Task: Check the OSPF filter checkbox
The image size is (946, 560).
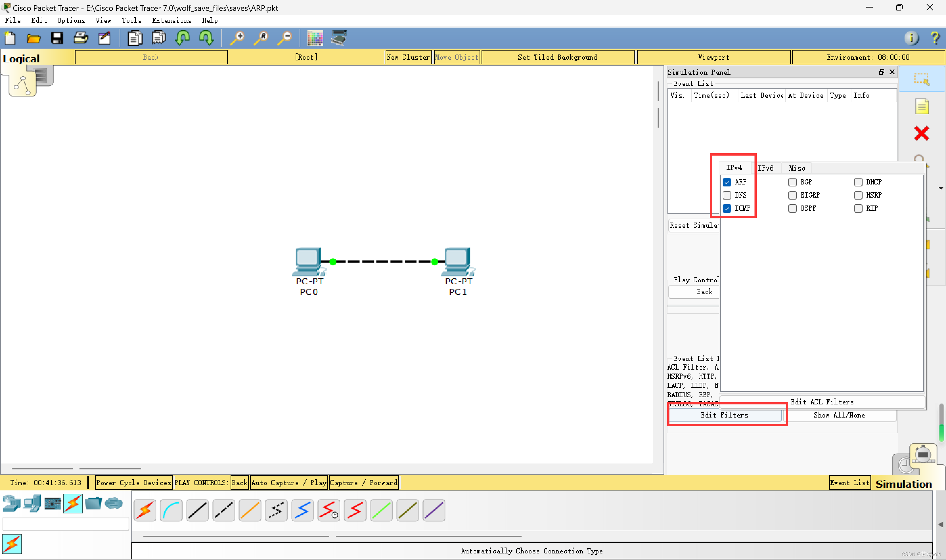Action: 792,208
